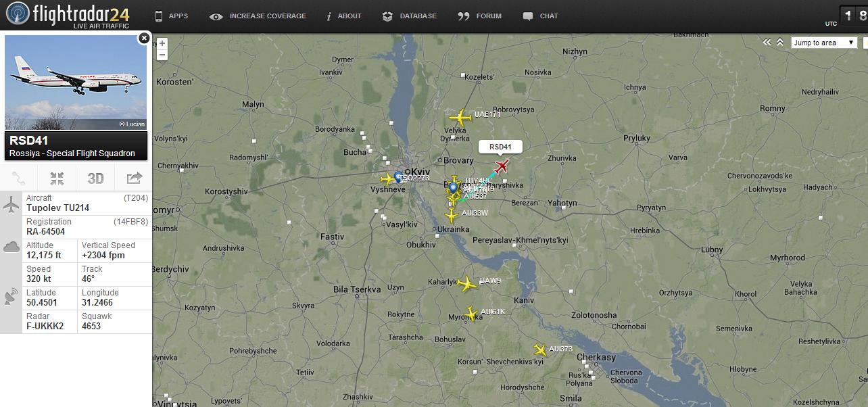This screenshot has width=868, height=407.
Task: Click the Tupolev aircraft photo thumbnail
Action: click(x=76, y=82)
